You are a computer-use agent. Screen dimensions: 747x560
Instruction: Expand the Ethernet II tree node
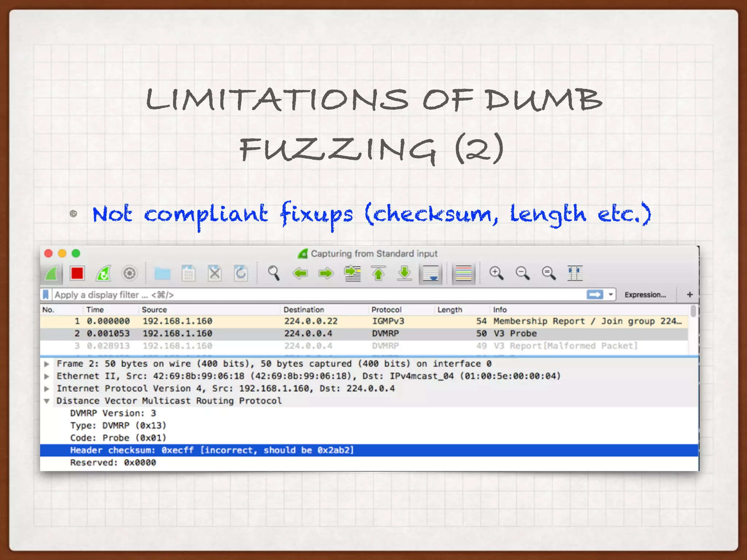tap(47, 376)
